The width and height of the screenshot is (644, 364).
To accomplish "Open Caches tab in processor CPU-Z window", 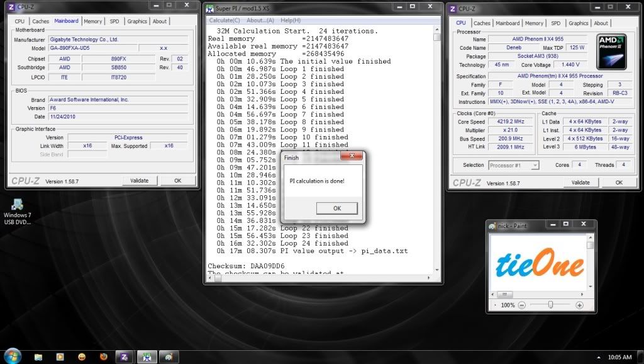I will [482, 23].
